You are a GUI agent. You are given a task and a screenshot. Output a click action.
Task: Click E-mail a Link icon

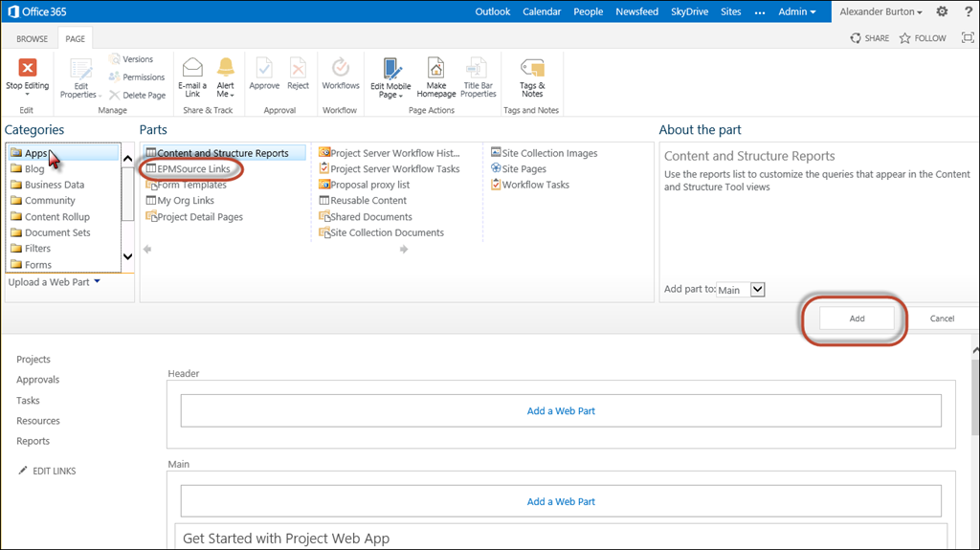[x=191, y=68]
